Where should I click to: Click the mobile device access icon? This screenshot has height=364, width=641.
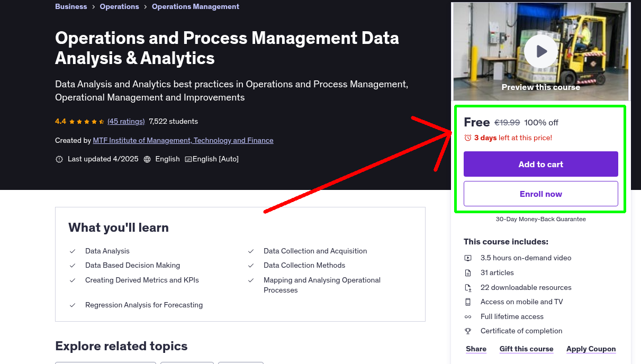click(x=468, y=302)
